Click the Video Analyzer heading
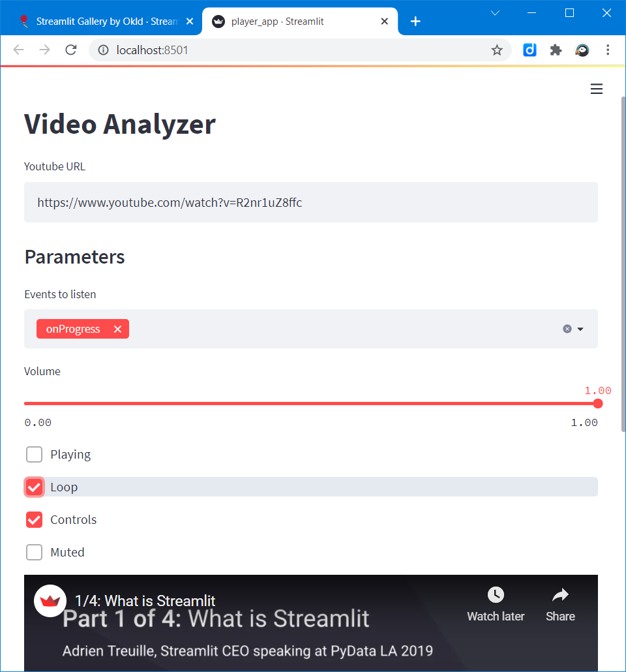Viewport: 626px width, 672px height. click(x=119, y=124)
